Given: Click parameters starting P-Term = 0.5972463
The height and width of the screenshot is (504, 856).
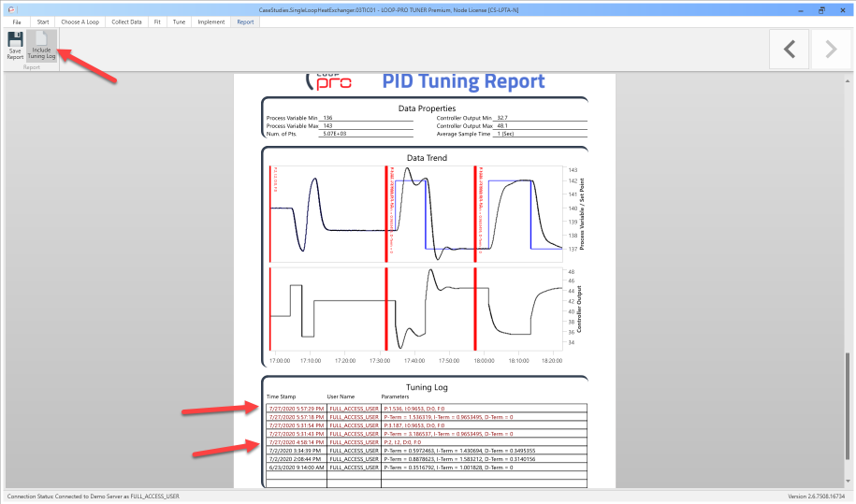Looking at the screenshot, I should click(x=459, y=451).
